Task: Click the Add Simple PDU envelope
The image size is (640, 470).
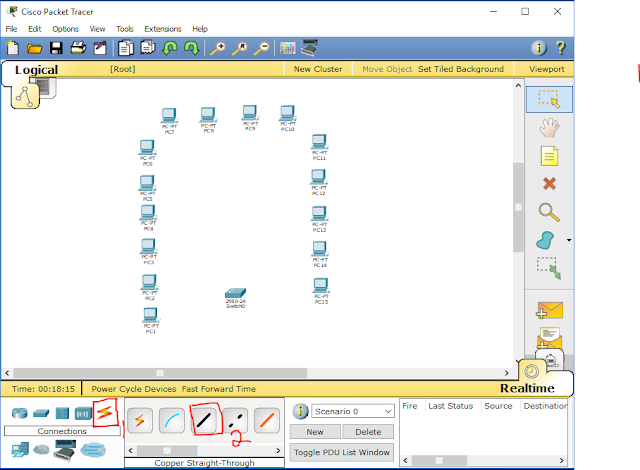Action: pyautogui.click(x=549, y=310)
